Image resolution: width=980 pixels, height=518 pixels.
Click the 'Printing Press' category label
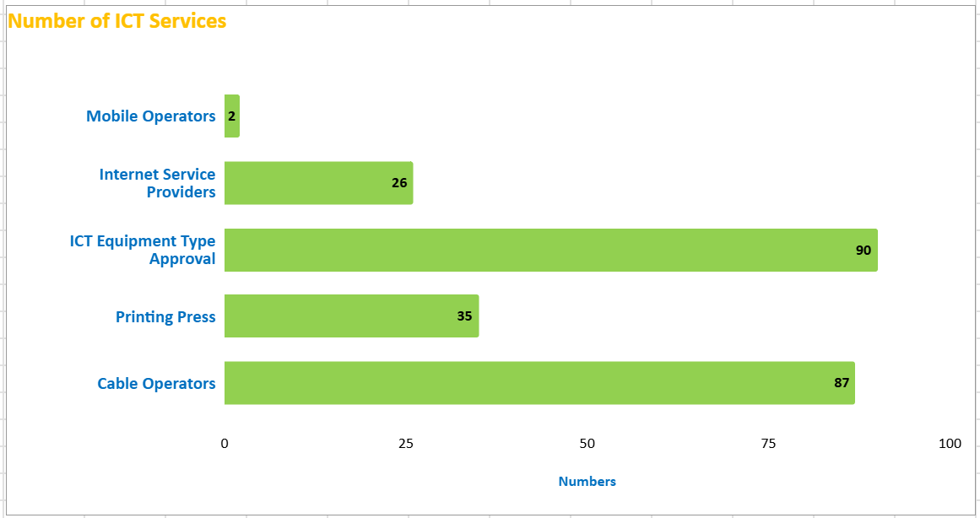pyautogui.click(x=165, y=317)
